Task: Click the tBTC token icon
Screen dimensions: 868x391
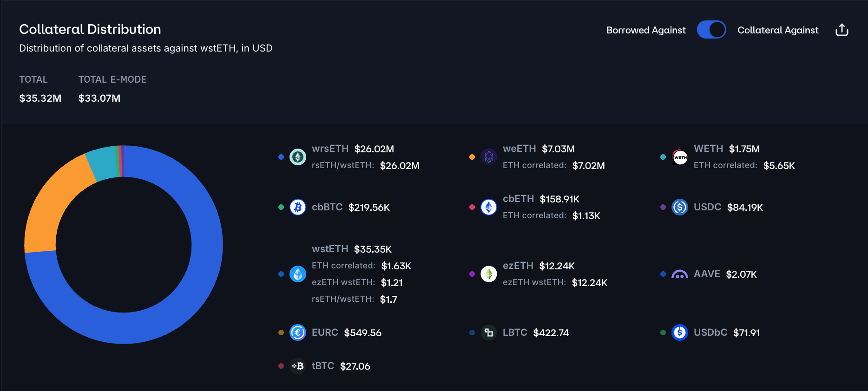Action: 298,366
